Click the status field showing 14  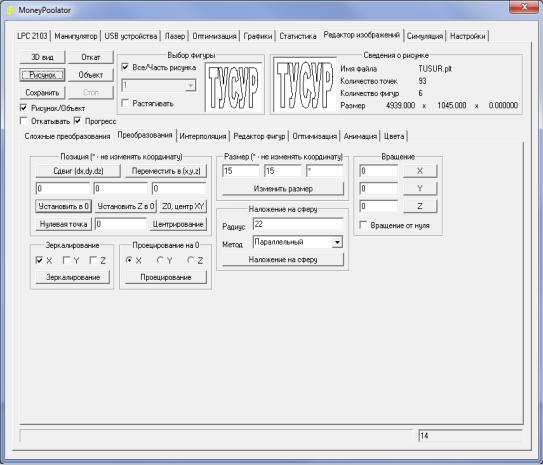click(x=470, y=436)
